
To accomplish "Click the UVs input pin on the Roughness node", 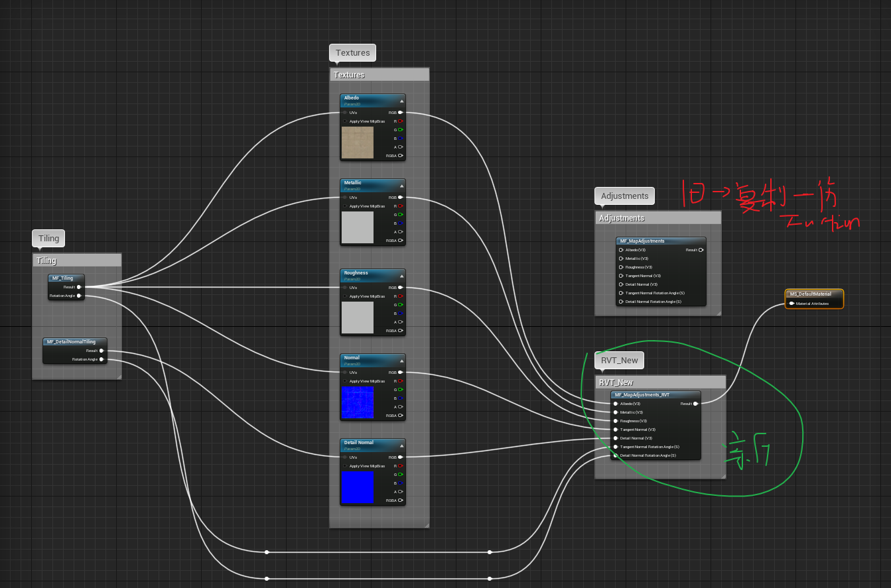I will pyautogui.click(x=344, y=287).
